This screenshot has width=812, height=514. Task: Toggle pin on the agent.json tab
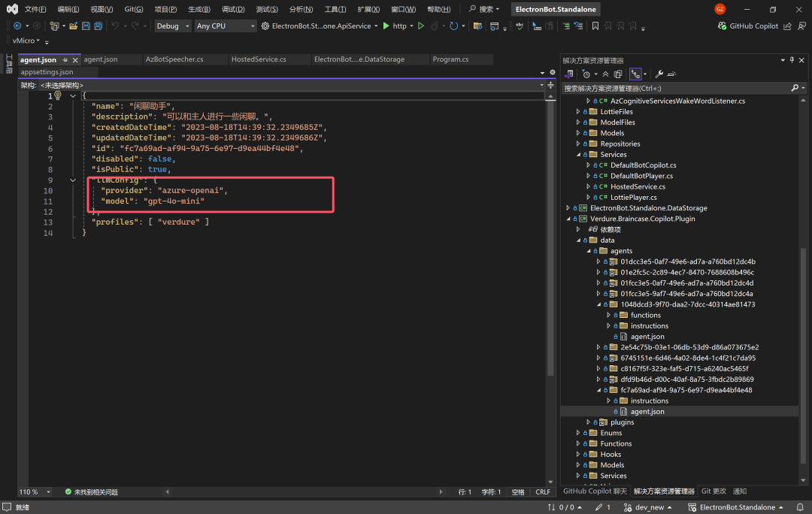(65, 60)
